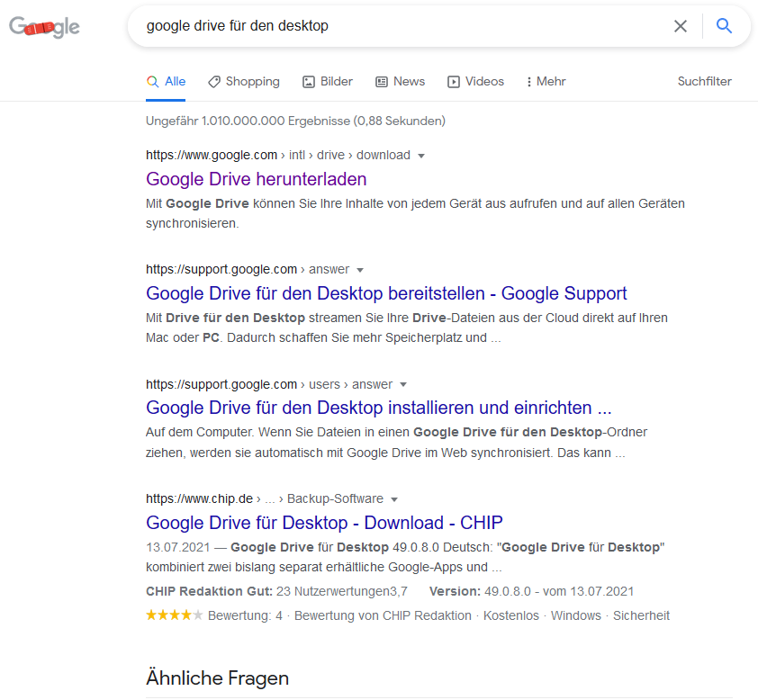Expand the arrow next to google.com download URL

tap(421, 156)
